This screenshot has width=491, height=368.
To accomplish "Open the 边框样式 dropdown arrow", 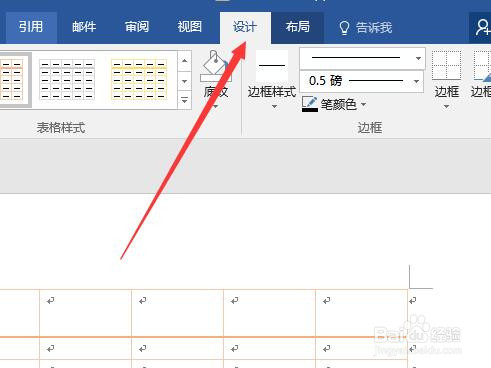I will [274, 107].
